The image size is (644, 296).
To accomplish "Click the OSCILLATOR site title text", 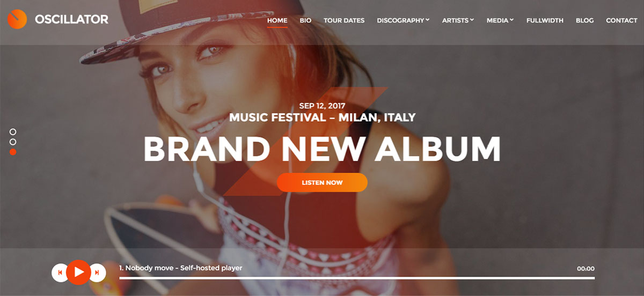I will tap(71, 19).
